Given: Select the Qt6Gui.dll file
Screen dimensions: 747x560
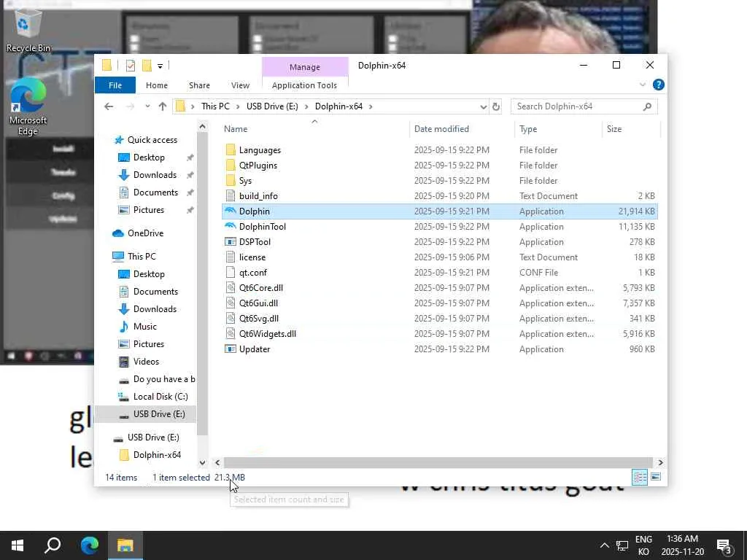Looking at the screenshot, I should tap(439, 303).
